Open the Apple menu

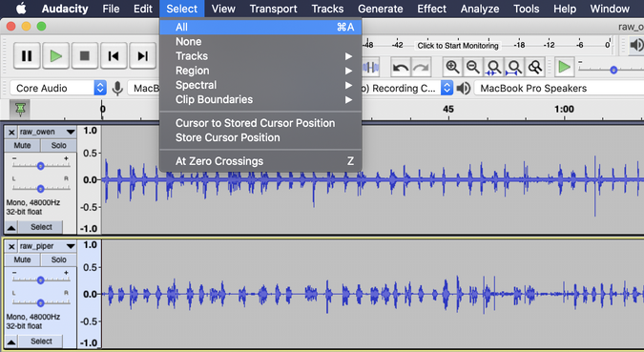pos(21,9)
